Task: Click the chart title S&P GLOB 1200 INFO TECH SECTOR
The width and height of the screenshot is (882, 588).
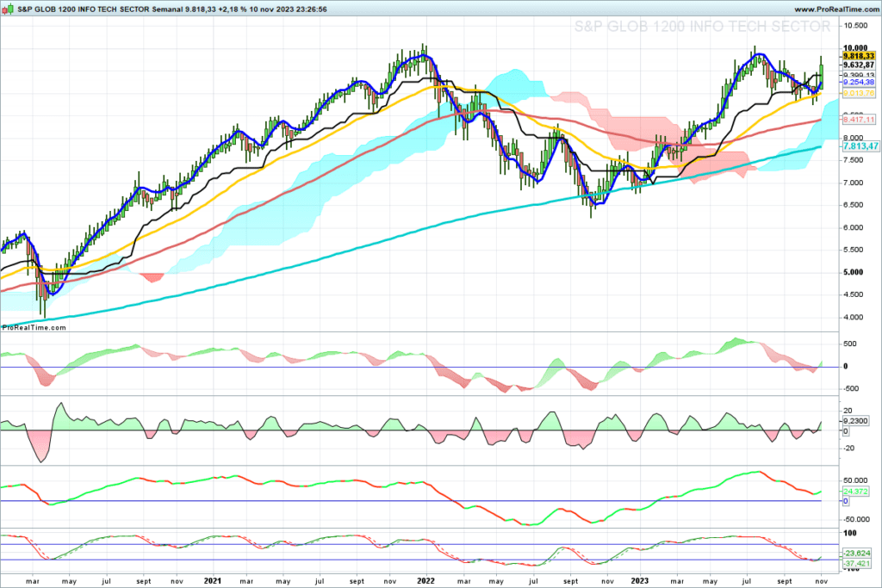Action: pos(84,9)
